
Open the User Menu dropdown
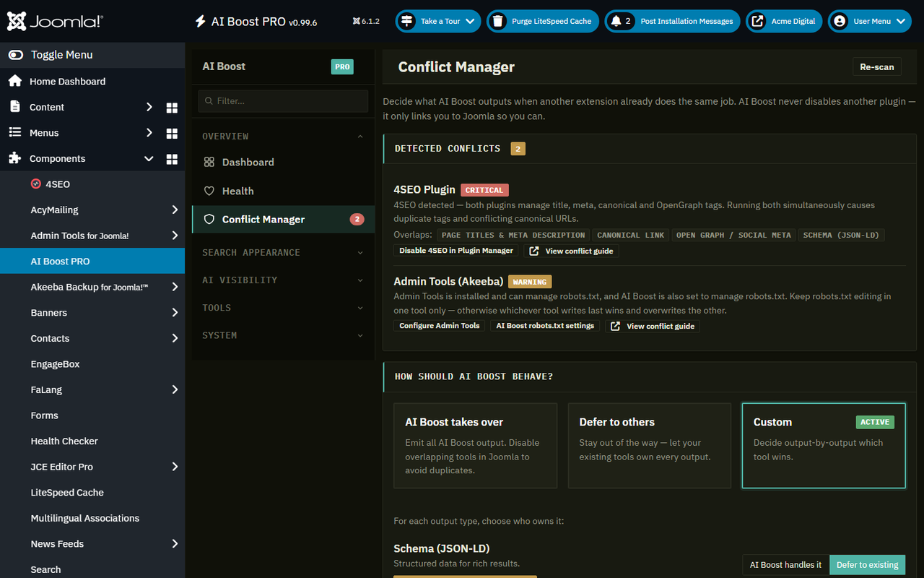[870, 21]
